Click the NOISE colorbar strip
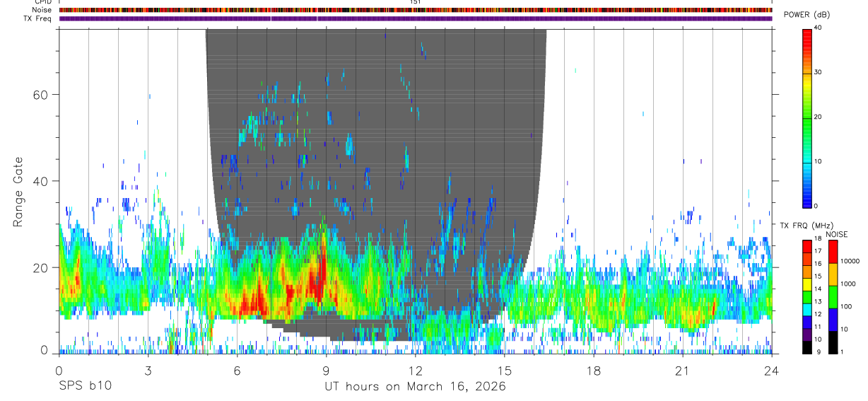 833,297
